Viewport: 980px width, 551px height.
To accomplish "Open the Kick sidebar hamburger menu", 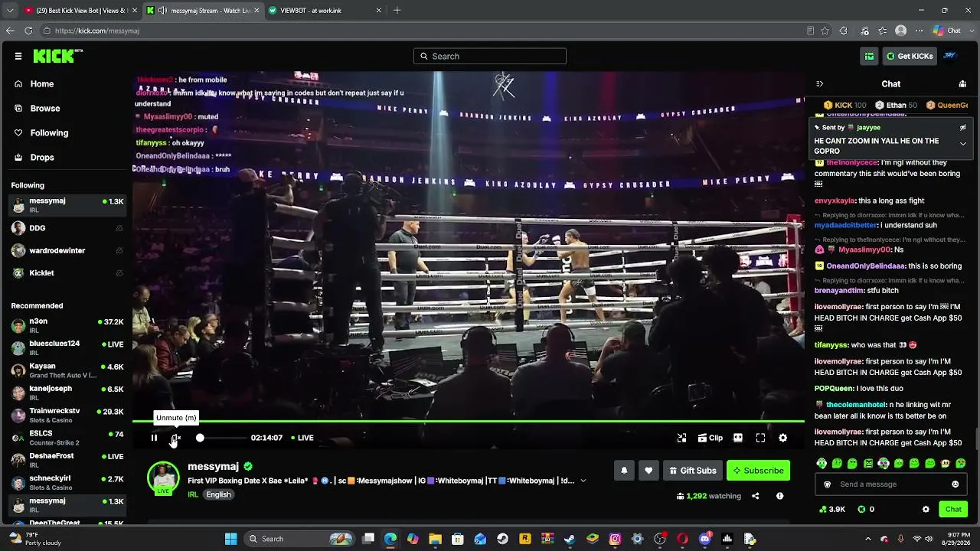I will [18, 56].
